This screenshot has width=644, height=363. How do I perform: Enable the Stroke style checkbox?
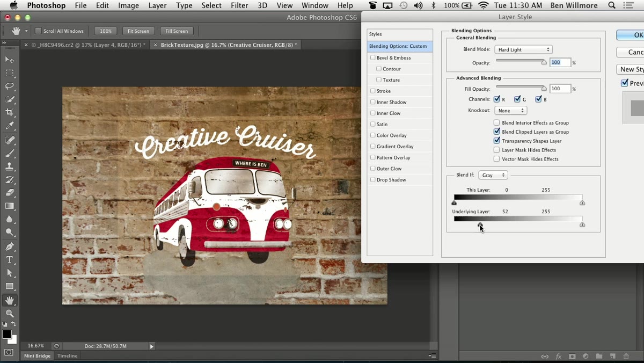coord(373,91)
